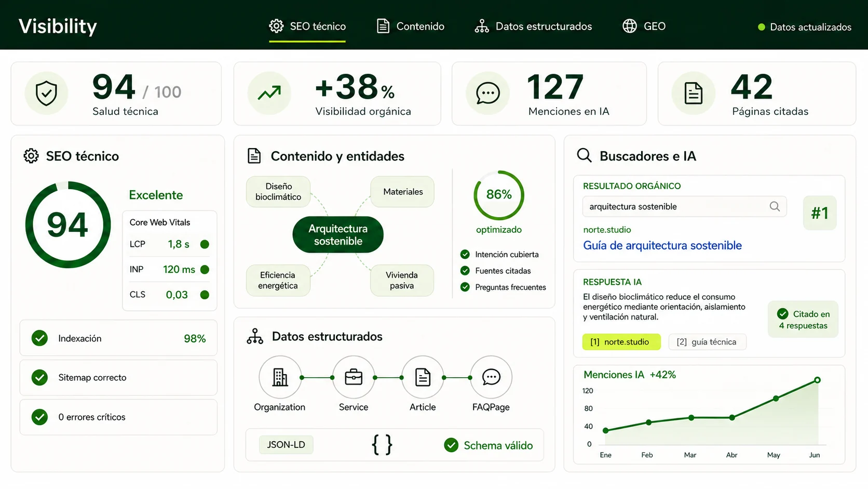Open the Guía de arquitectura sostenible link
The height and width of the screenshot is (489, 868).
click(662, 245)
